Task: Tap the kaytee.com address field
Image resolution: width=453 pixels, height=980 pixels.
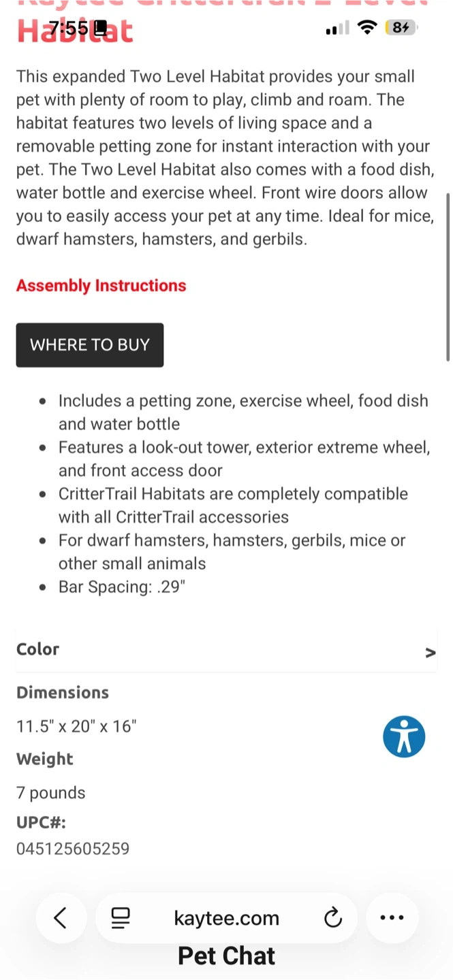Action: (x=226, y=918)
